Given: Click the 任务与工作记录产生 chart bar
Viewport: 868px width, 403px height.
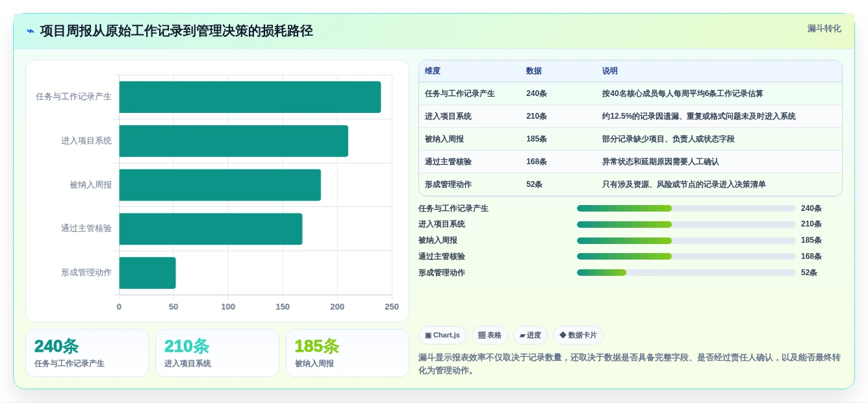Looking at the screenshot, I should (x=250, y=97).
